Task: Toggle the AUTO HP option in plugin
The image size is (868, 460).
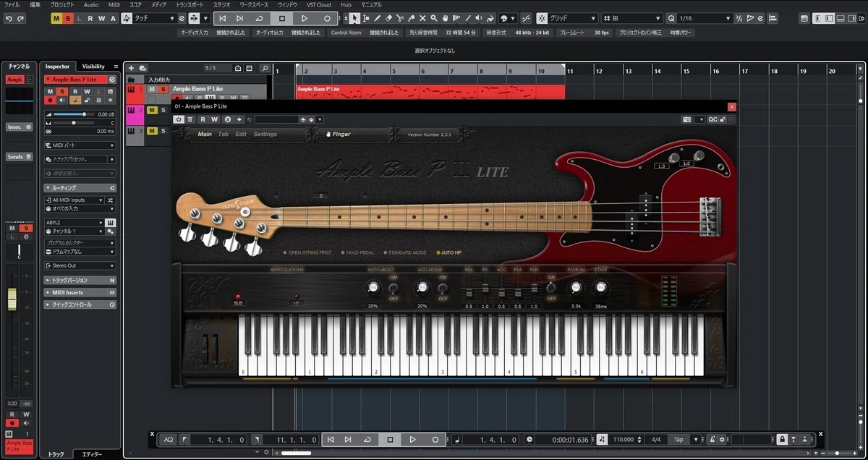Action: [448, 252]
